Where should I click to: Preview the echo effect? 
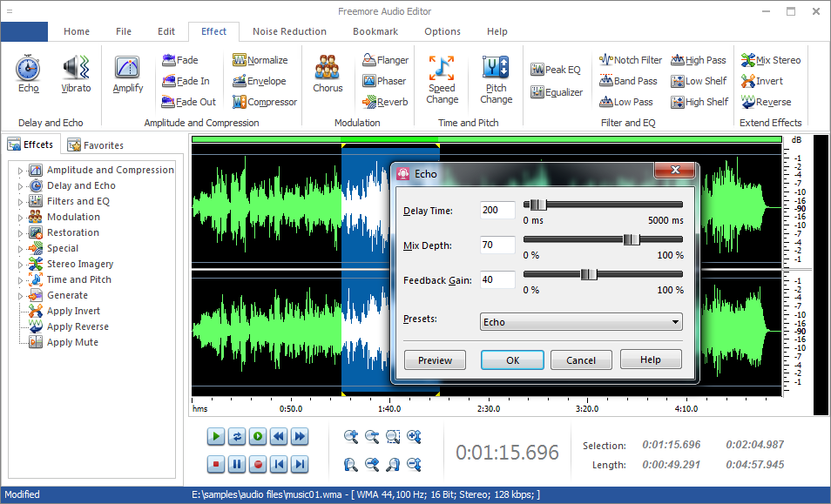[436, 360]
